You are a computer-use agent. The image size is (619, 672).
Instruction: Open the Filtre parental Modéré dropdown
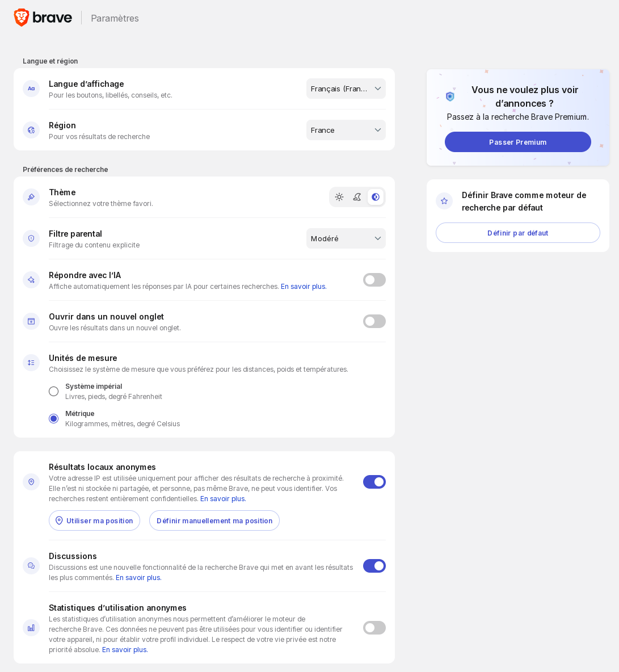point(346,238)
